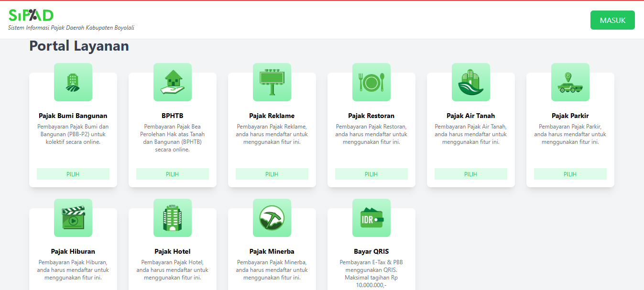Click PILIH on the Pajak Reklame card

(272, 174)
